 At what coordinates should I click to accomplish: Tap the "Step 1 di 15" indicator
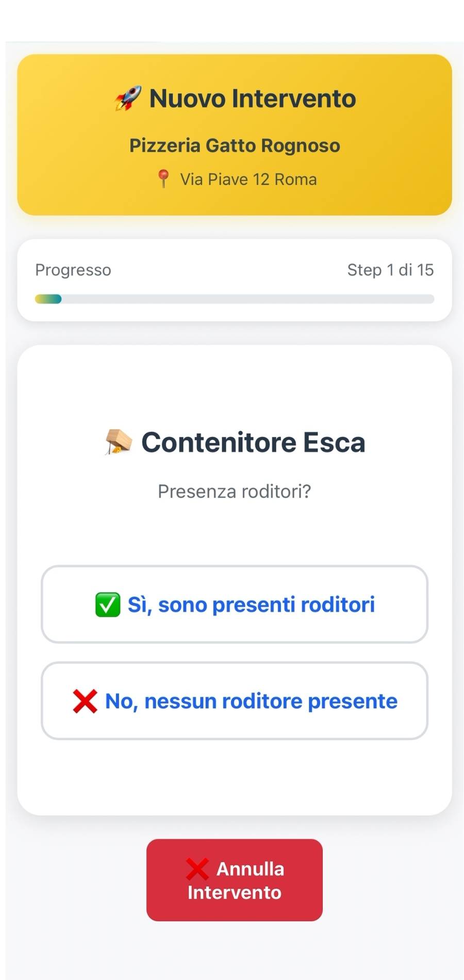(x=390, y=270)
